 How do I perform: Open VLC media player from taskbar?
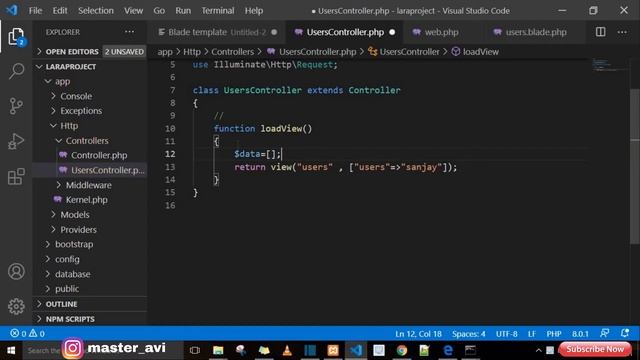point(287,350)
